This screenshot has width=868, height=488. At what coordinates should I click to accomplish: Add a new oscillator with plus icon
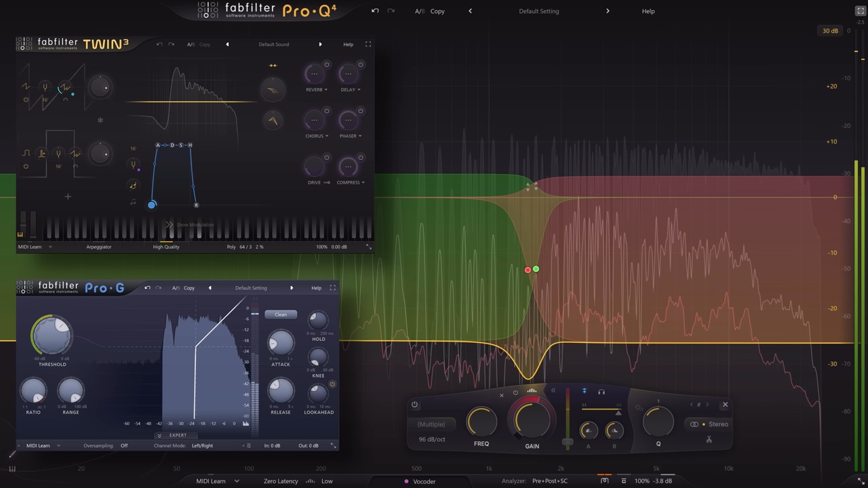(68, 197)
